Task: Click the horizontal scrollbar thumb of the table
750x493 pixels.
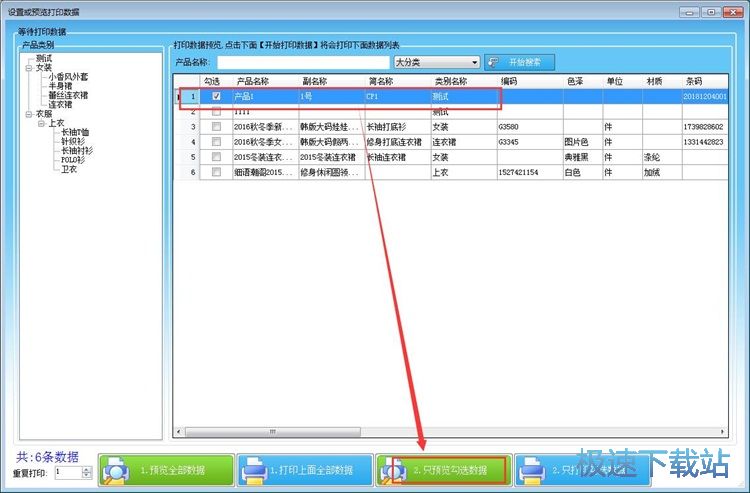Action: (272, 432)
